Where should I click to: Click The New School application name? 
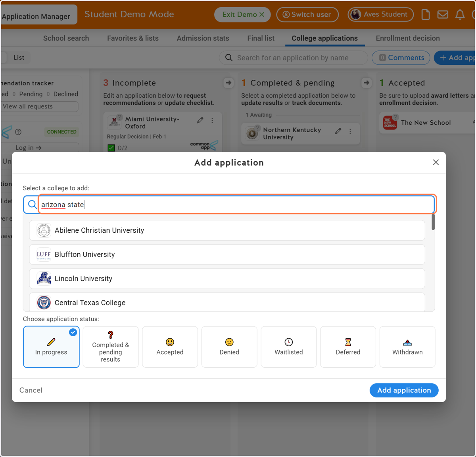pyautogui.click(x=426, y=123)
